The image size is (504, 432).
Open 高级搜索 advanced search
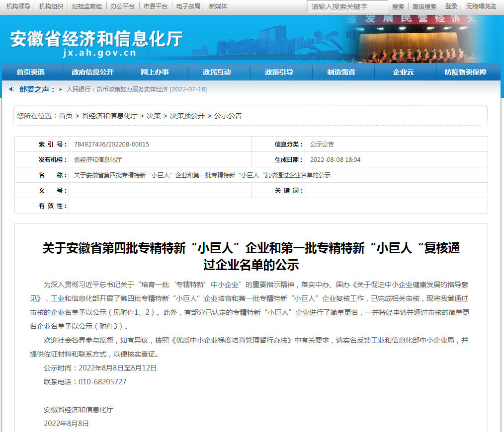click(424, 6)
